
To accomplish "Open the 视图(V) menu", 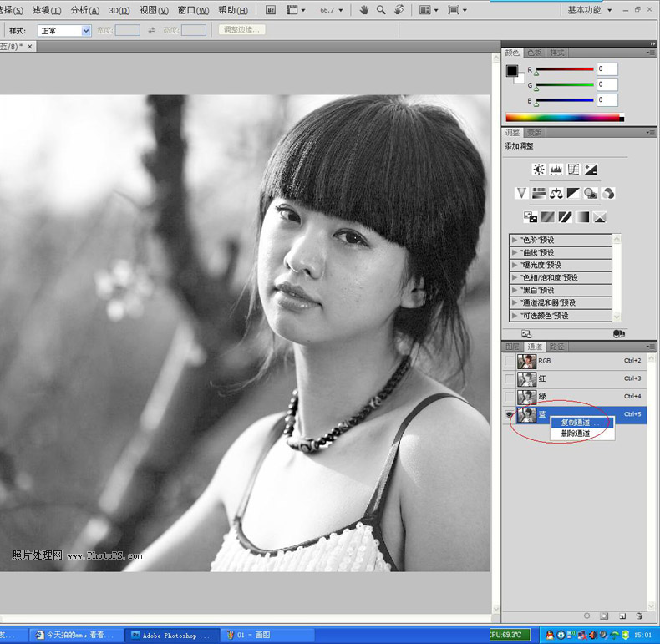I will 154,10.
